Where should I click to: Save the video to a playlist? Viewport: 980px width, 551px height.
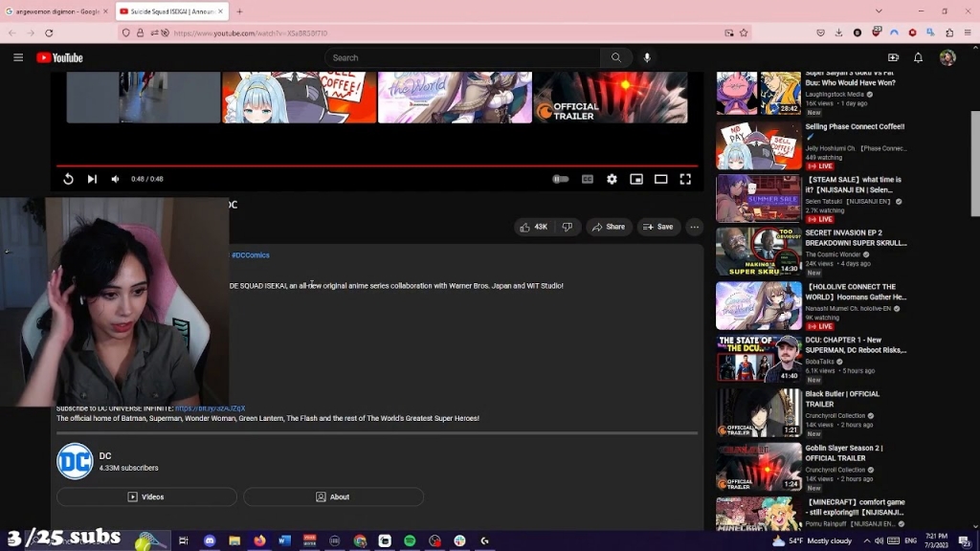click(658, 227)
